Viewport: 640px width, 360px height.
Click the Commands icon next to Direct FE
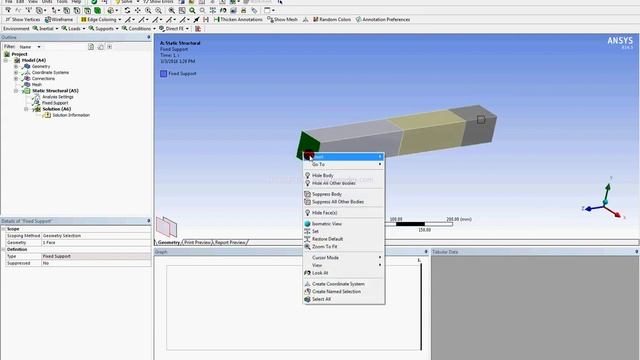click(x=198, y=29)
